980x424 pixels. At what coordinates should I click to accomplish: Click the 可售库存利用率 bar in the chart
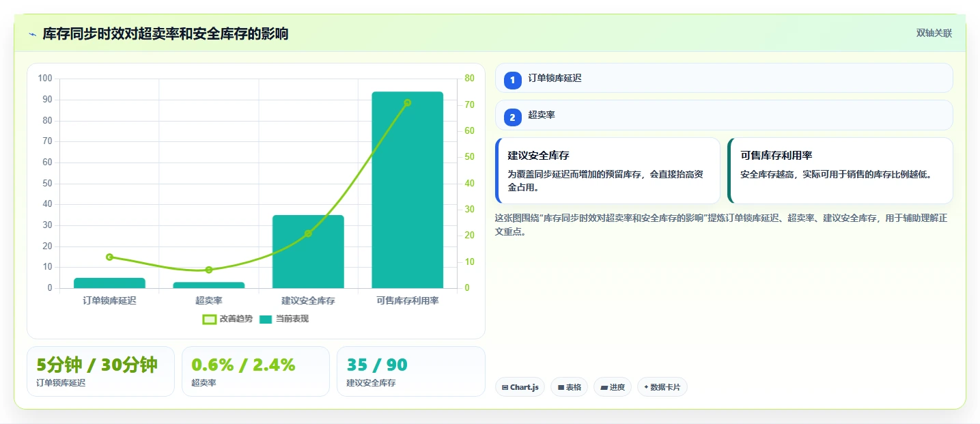408,190
